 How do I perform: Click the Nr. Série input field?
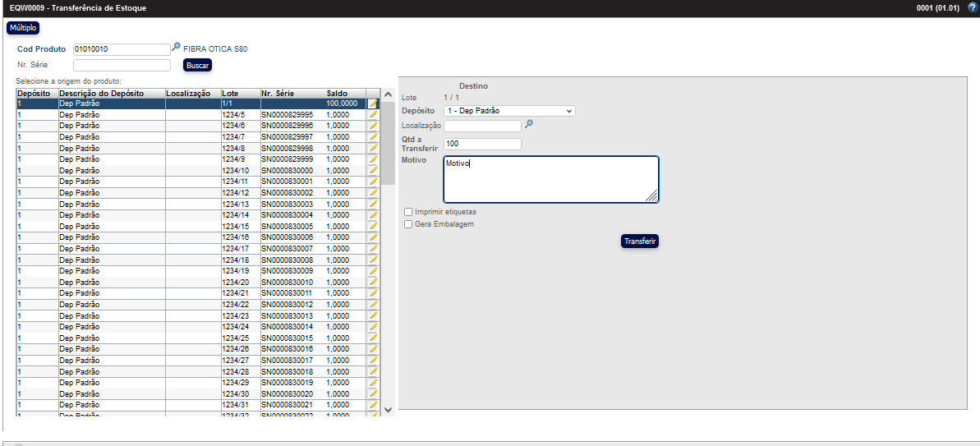pyautogui.click(x=122, y=65)
